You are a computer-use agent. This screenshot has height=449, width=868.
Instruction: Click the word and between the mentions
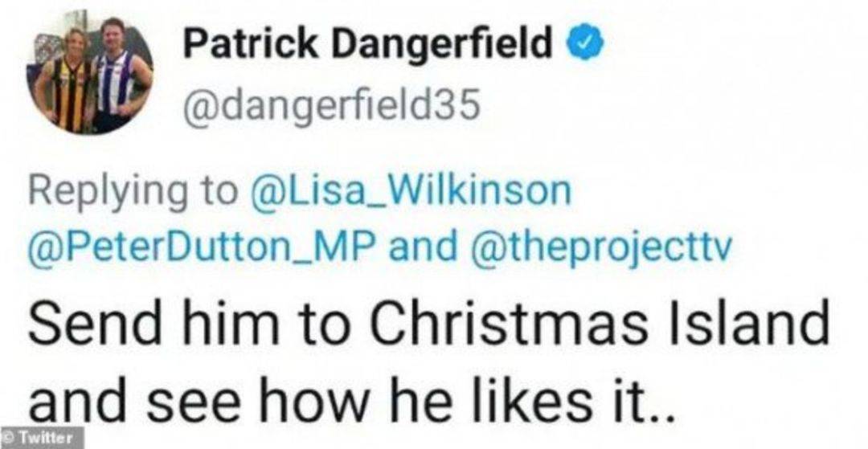point(423,248)
